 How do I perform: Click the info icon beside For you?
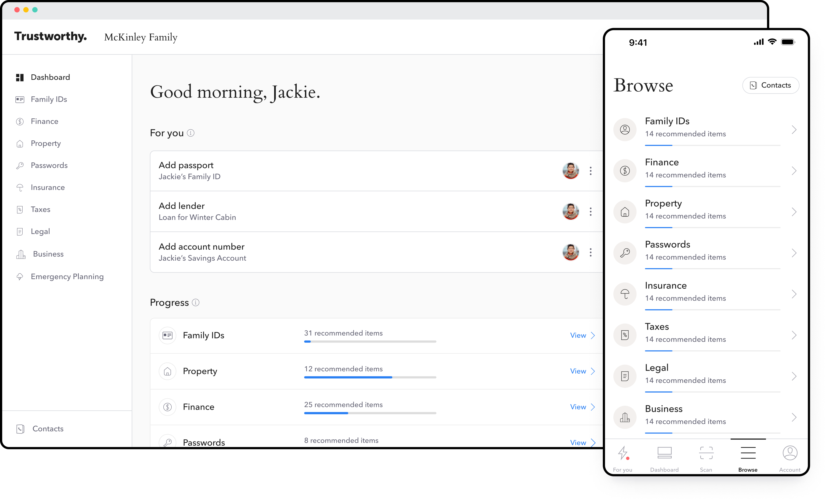(x=190, y=133)
